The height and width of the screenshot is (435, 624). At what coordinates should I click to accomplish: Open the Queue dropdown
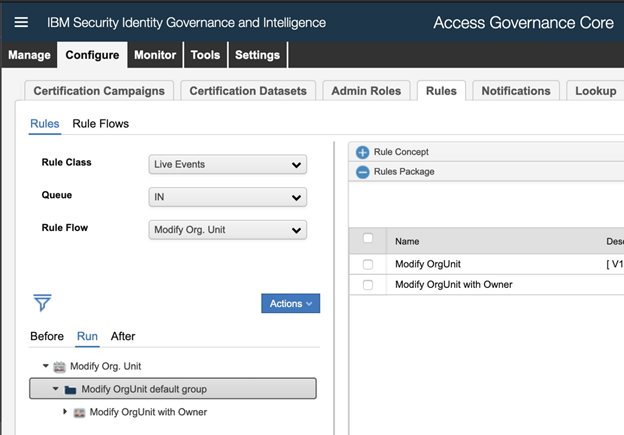tap(227, 197)
